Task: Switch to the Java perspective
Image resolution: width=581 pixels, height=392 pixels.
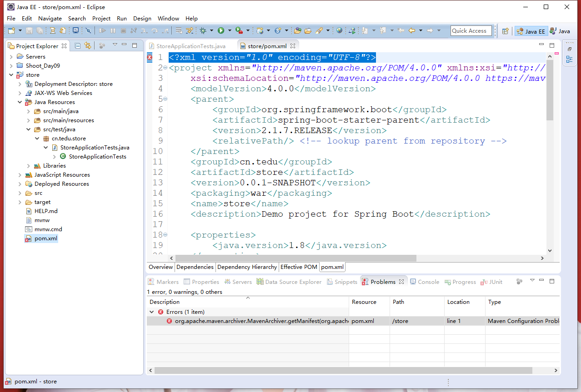Action: (560, 31)
